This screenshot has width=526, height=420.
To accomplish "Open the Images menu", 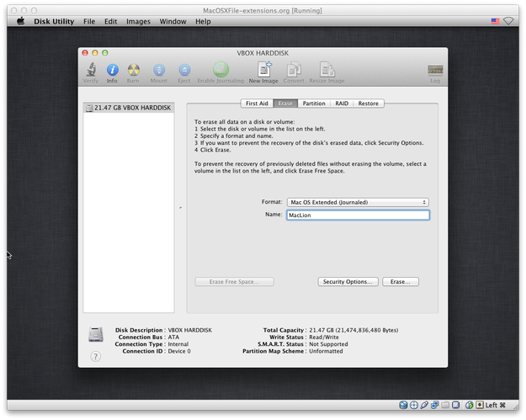I will (x=138, y=22).
